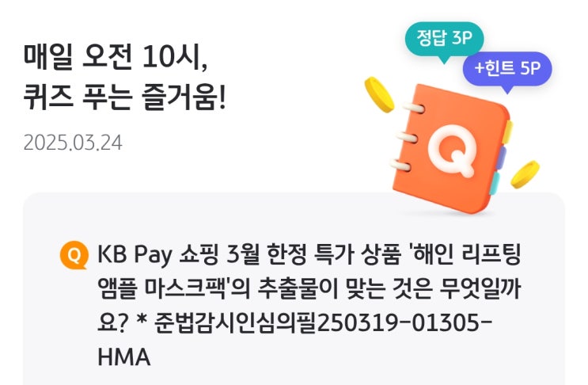Screen dimensions: 588x385
Task: Click the gray quiz card background
Action: click(x=294, y=289)
